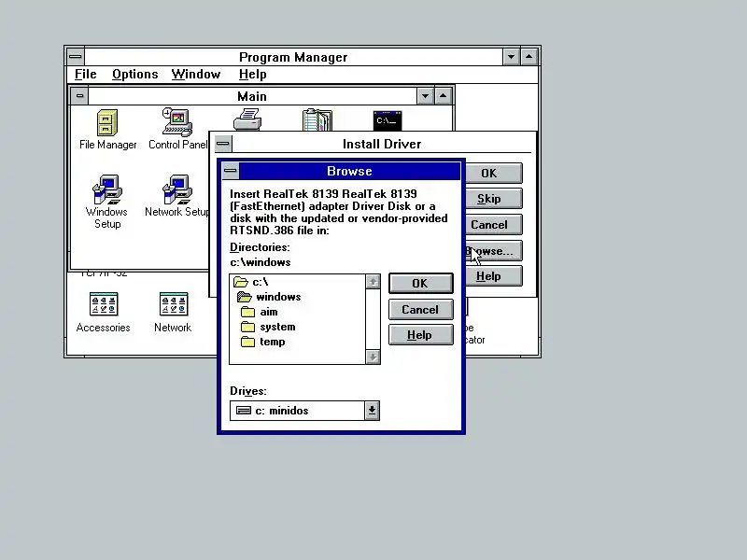Maximize the Program Manager window
The width and height of the screenshot is (747, 560).
(x=529, y=57)
